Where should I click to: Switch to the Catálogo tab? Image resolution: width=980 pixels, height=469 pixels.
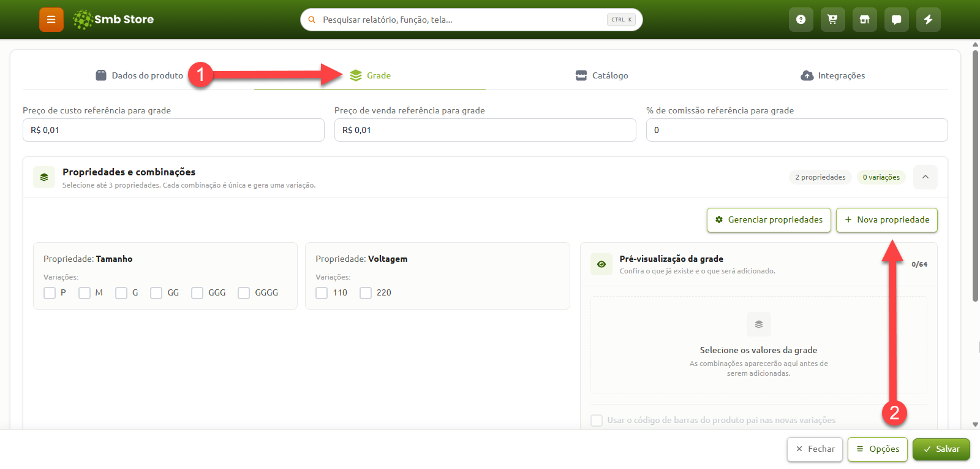601,75
